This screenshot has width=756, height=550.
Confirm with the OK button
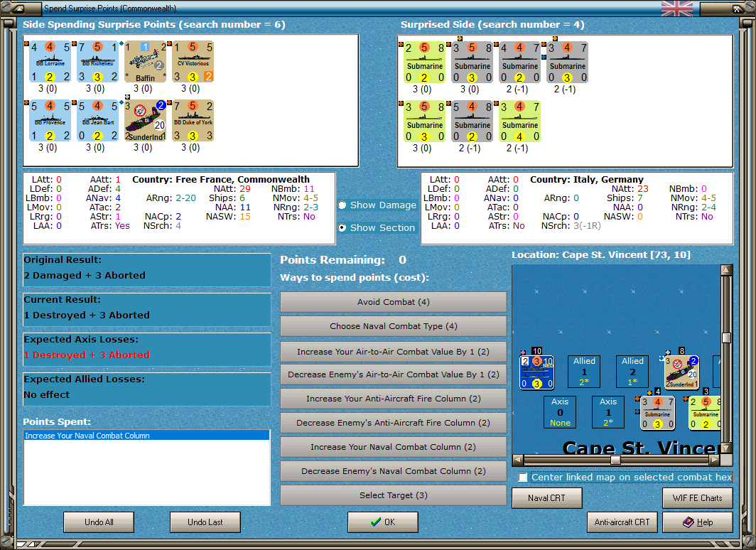click(383, 522)
